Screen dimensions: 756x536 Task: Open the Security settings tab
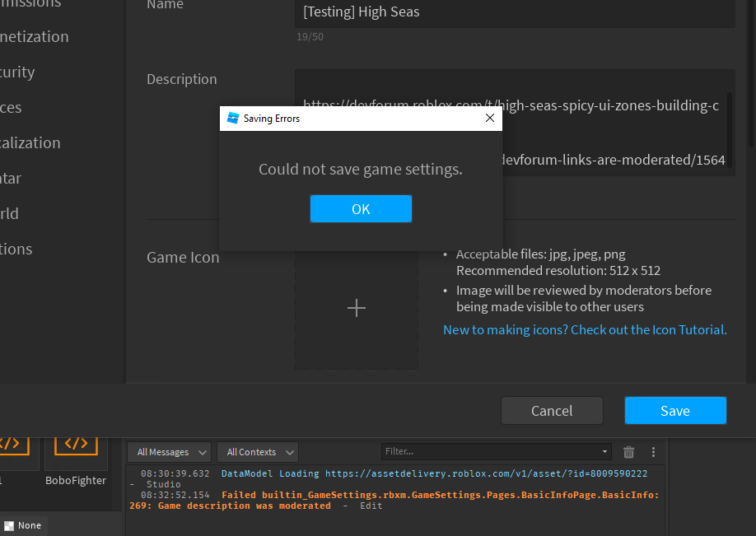[x=16, y=72]
